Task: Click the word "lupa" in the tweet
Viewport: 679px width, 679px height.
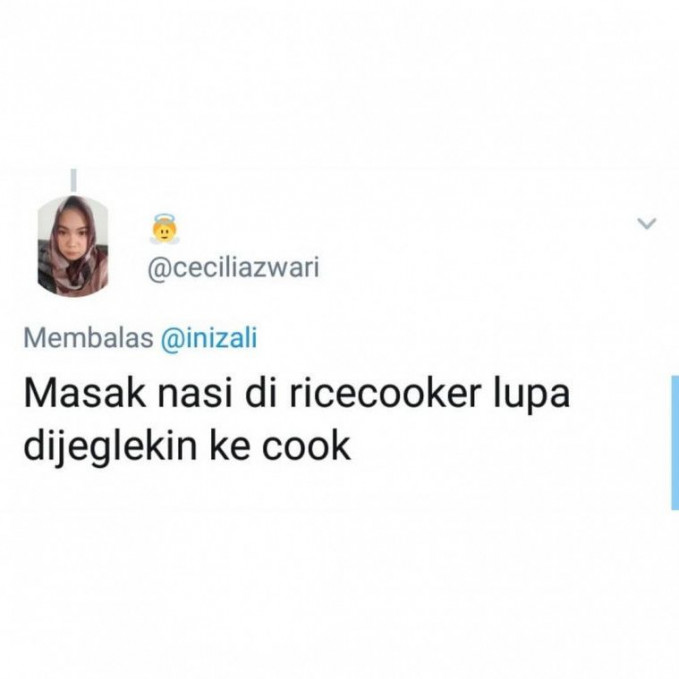Action: click(532, 395)
